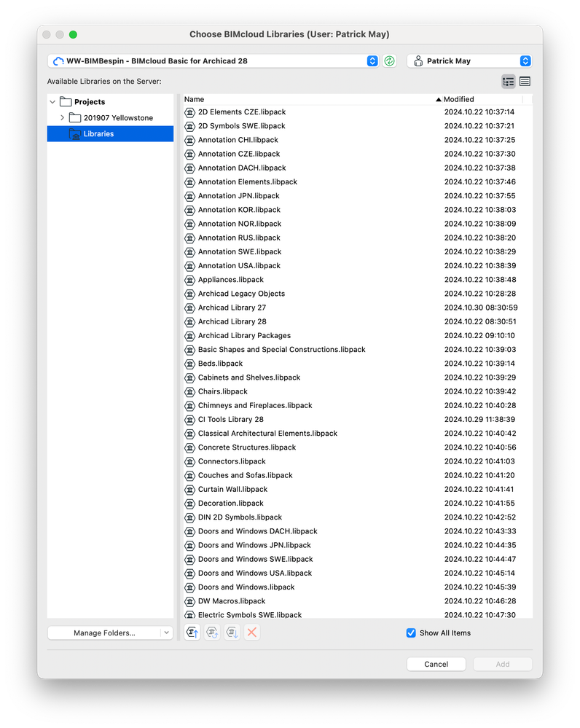The image size is (580, 728).
Task: Click the 201907 Yellowstone folder icon
Action: click(x=75, y=117)
